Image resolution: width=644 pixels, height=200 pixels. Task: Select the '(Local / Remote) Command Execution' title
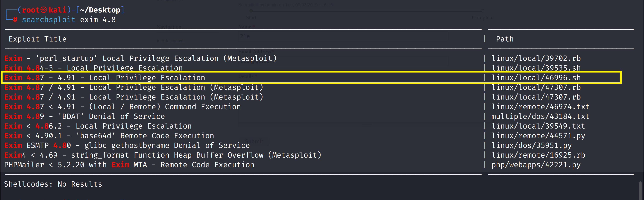[122, 107]
